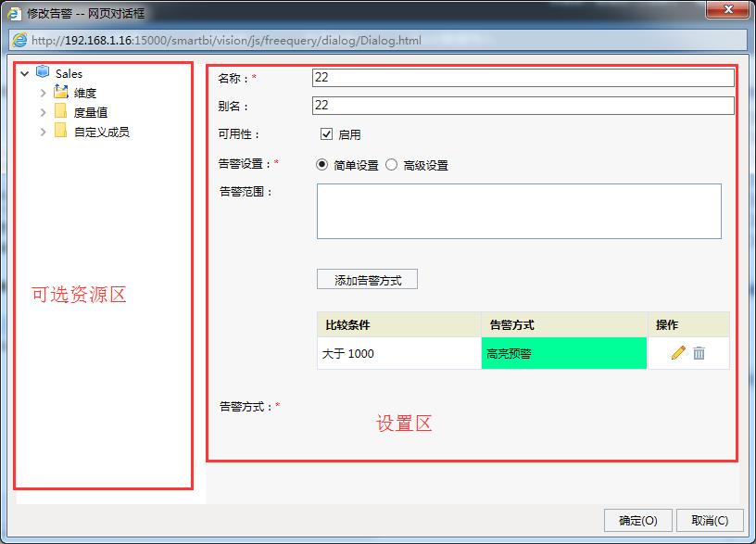Expand the 自定义成员 tree node
This screenshot has width=756, height=544.
coord(43,132)
